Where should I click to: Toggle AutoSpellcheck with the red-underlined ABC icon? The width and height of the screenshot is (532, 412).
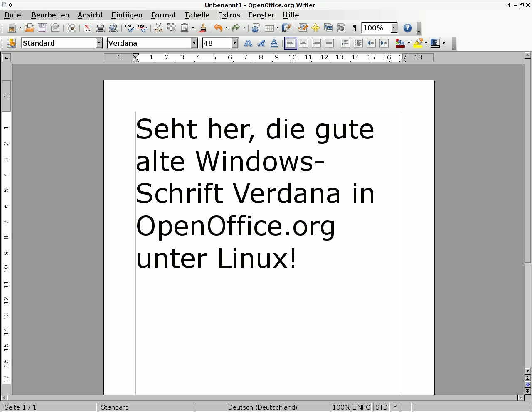tap(142, 28)
